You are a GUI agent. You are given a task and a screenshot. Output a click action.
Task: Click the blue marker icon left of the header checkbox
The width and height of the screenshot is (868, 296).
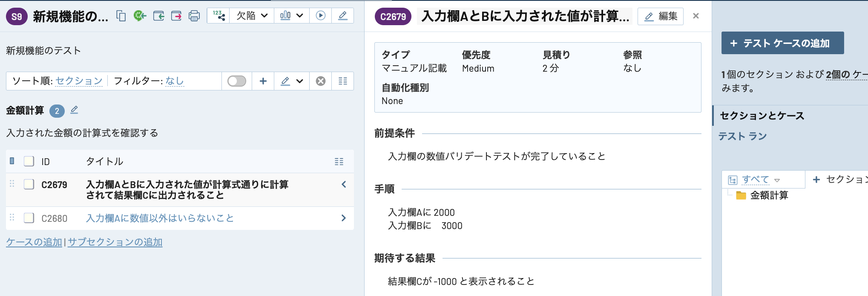tap(12, 161)
